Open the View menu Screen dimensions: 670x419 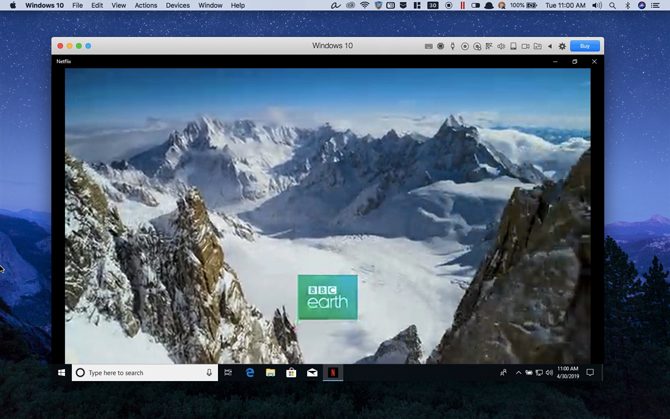click(118, 5)
